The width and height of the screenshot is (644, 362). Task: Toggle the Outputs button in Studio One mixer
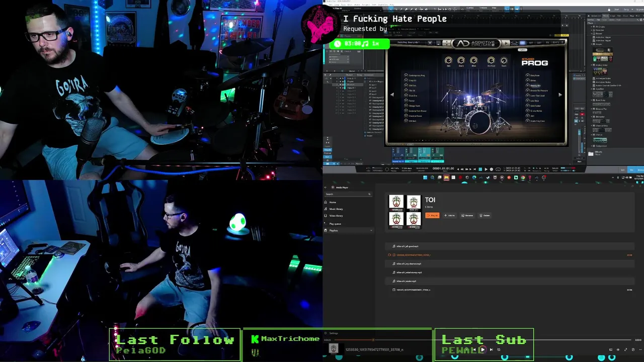(x=328, y=150)
